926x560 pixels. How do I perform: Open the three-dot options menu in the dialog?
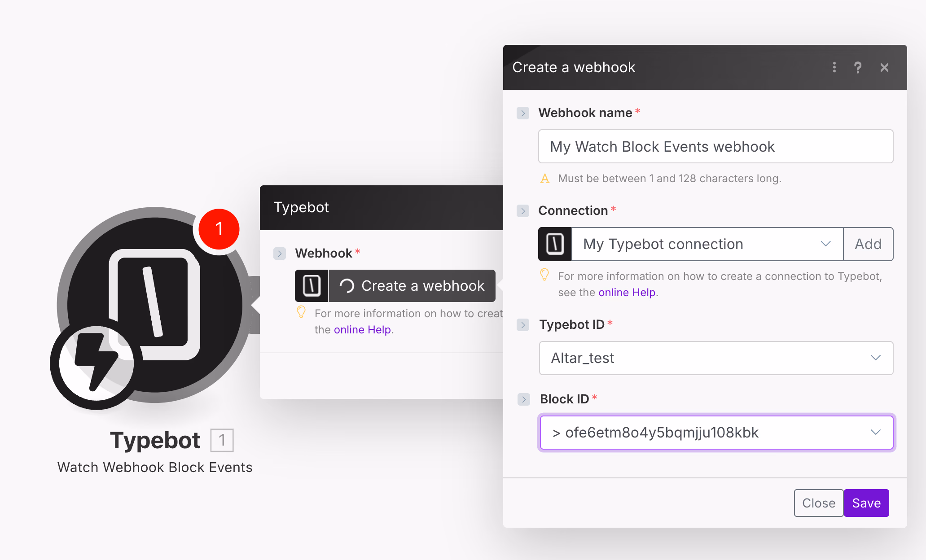pyautogui.click(x=834, y=67)
